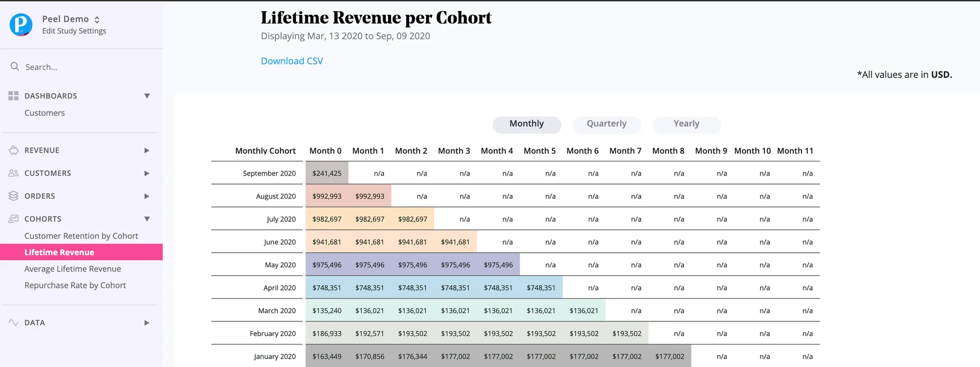
Task: Click the Month 11 column header
Action: pos(795,151)
